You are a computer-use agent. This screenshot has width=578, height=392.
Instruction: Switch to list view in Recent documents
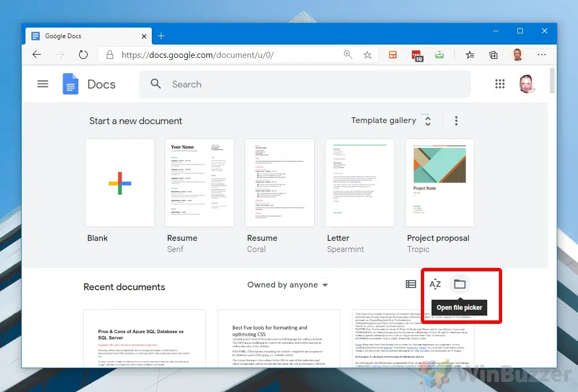pos(411,284)
